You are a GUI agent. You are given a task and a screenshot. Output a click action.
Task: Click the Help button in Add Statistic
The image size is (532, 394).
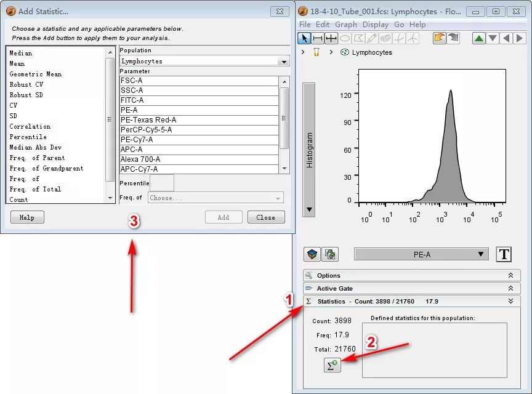27,217
